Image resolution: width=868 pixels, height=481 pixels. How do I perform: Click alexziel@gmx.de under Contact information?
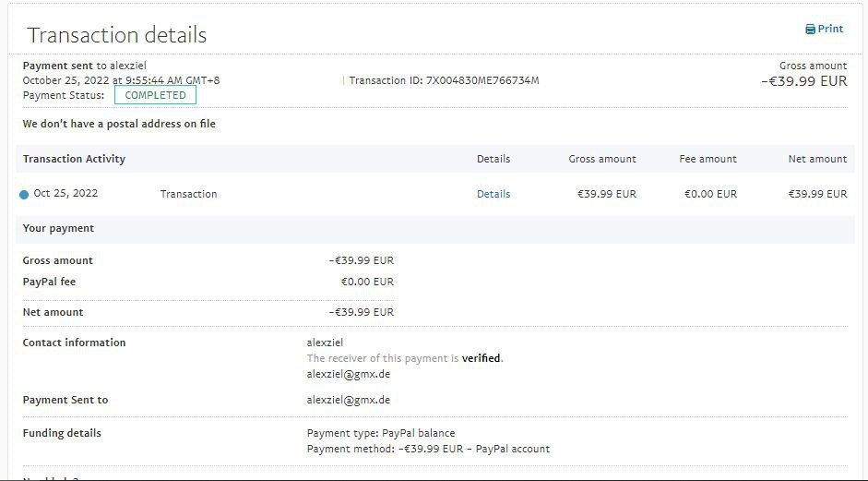click(348, 375)
